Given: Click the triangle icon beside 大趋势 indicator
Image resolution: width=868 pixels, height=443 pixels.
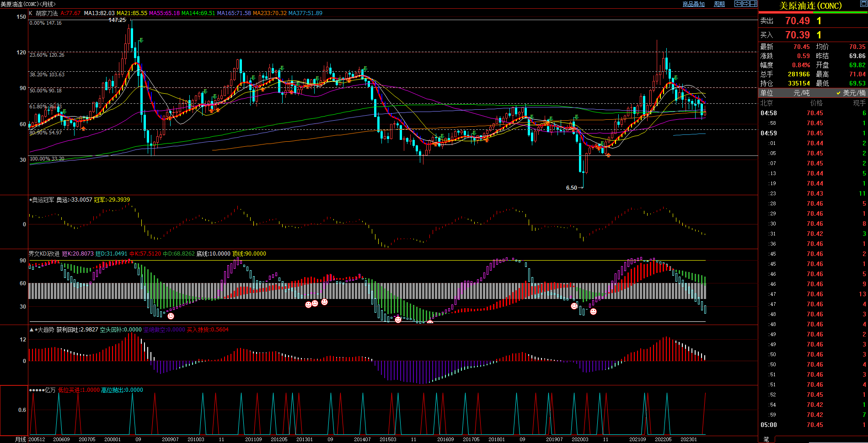Looking at the screenshot, I should coord(31,330).
